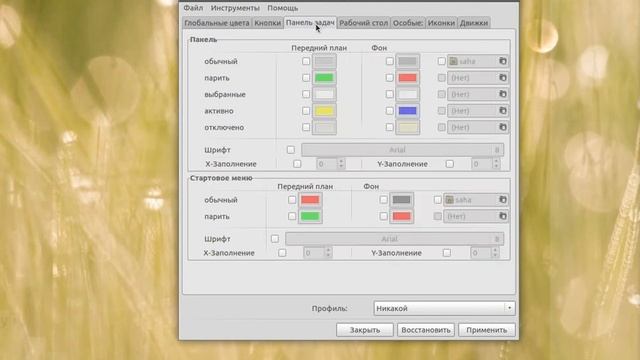The height and width of the screenshot is (360, 640).
Task: Enable Панель активно background checkbox
Action: [x=389, y=111]
